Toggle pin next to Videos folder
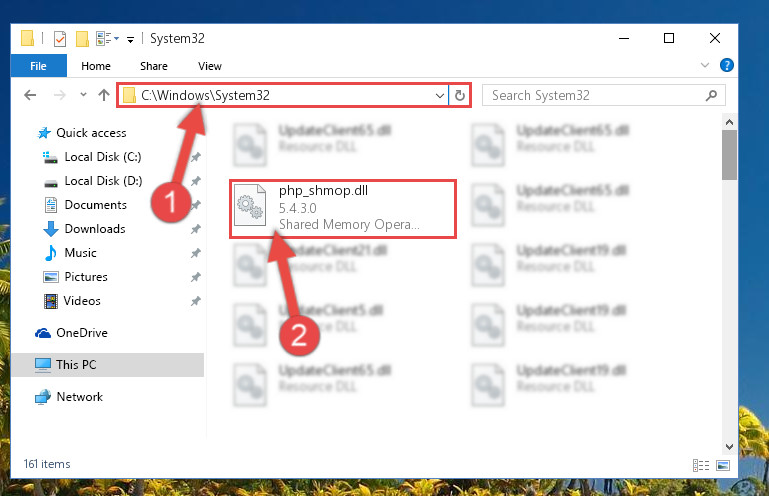 click(195, 301)
